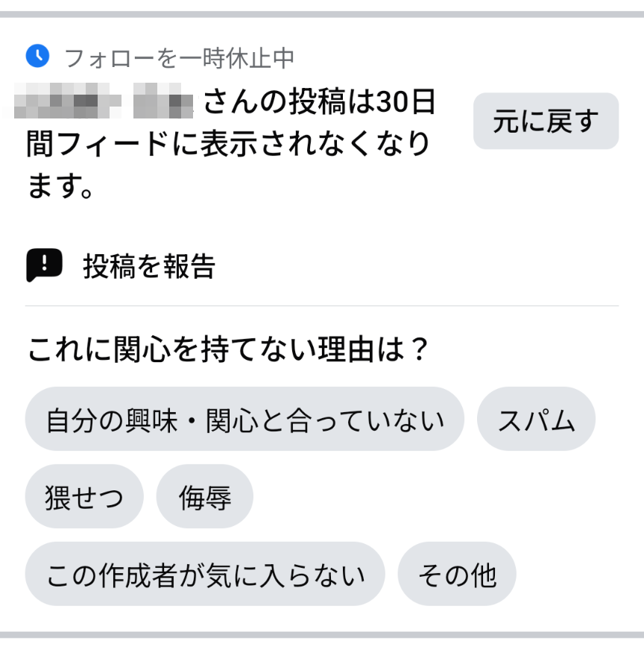This screenshot has width=644, height=652.
Task: Open the 投稿を報告 report option
Action: pyautogui.click(x=149, y=266)
